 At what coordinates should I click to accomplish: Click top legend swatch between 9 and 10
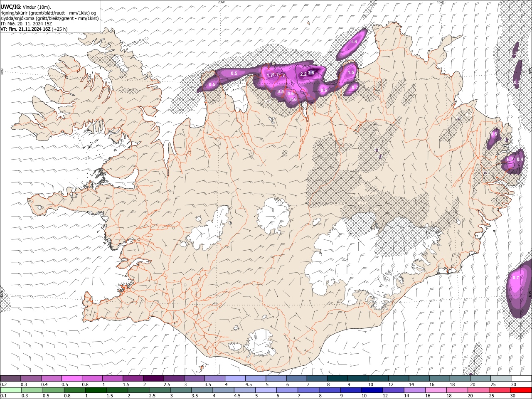[357, 378]
